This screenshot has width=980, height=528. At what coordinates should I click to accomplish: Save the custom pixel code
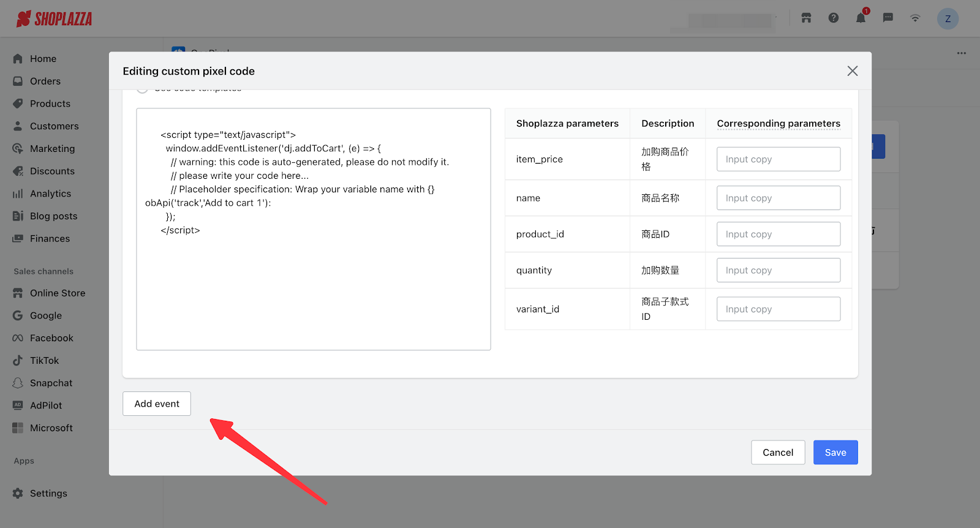(x=835, y=453)
